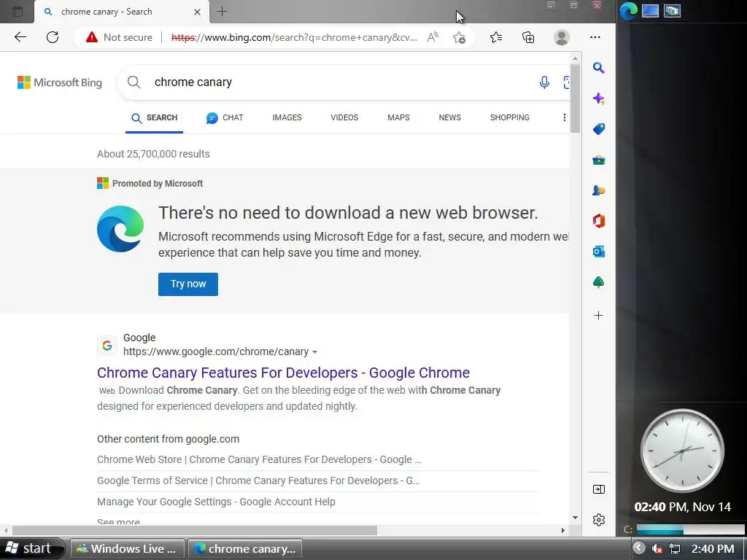This screenshot has height=560, width=747.
Task: Click the horizontal scrollbar thumb
Action: pyautogui.click(x=195, y=530)
